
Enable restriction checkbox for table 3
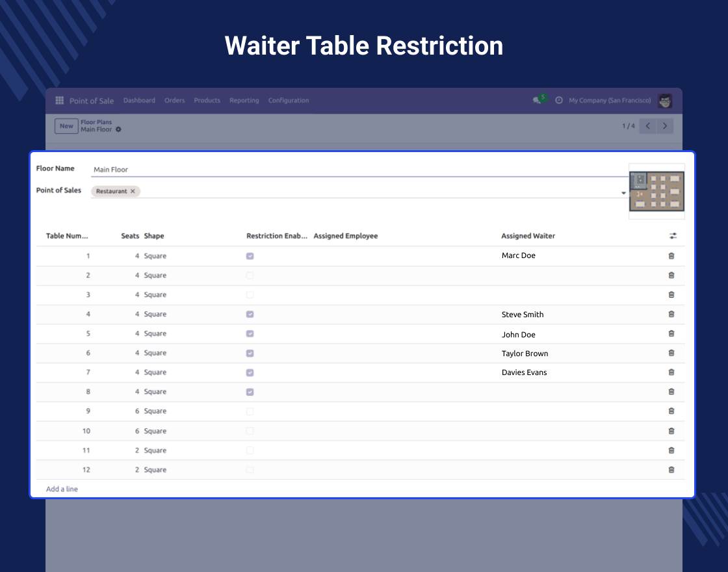click(x=250, y=295)
